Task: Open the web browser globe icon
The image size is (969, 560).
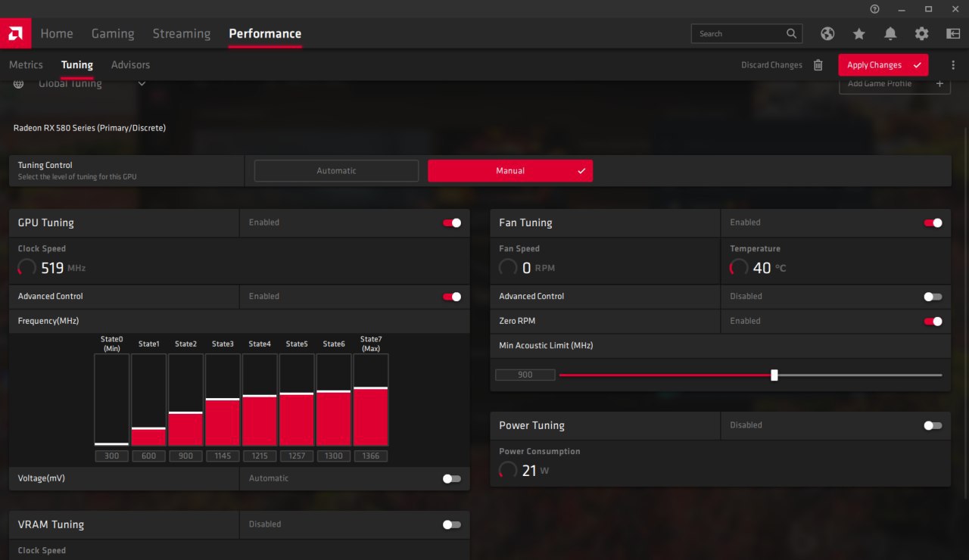Action: coord(827,33)
